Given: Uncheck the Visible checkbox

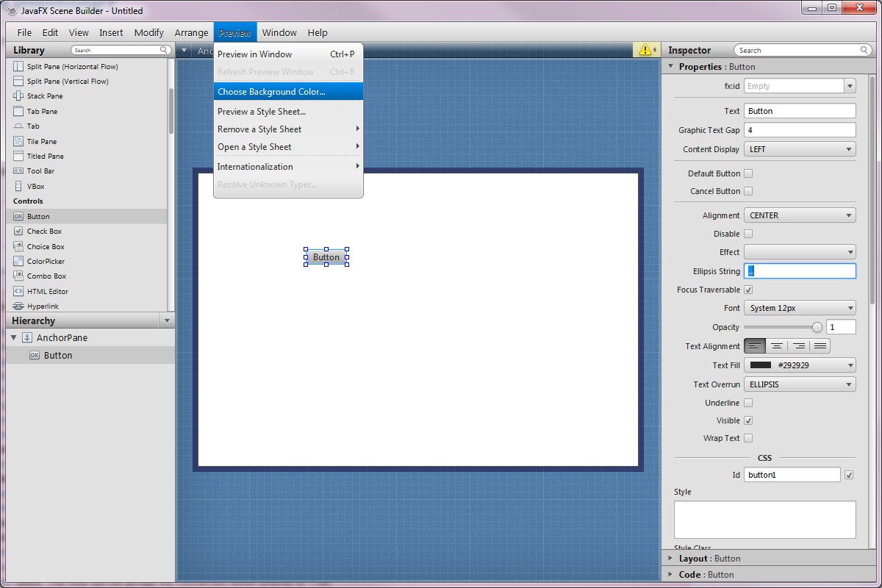Looking at the screenshot, I should click(748, 421).
